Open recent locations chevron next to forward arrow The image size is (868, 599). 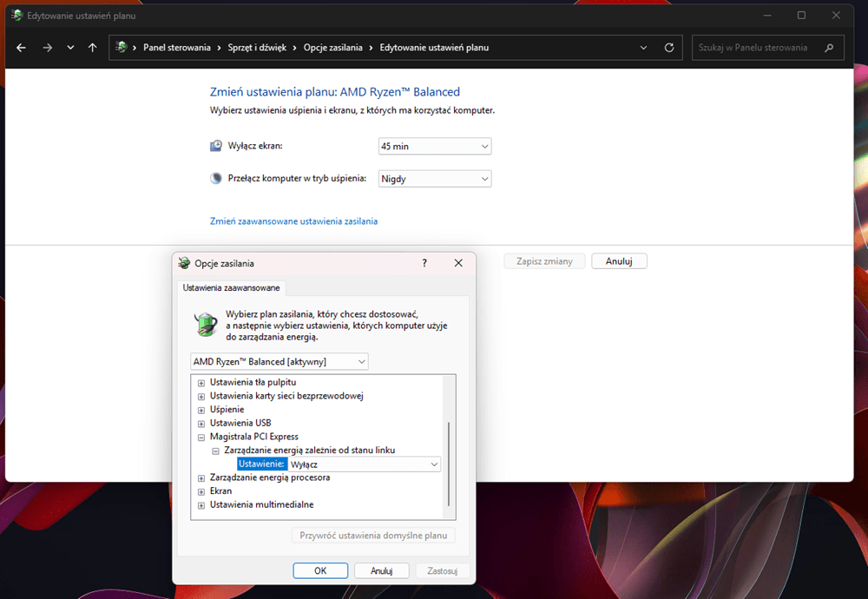point(70,48)
